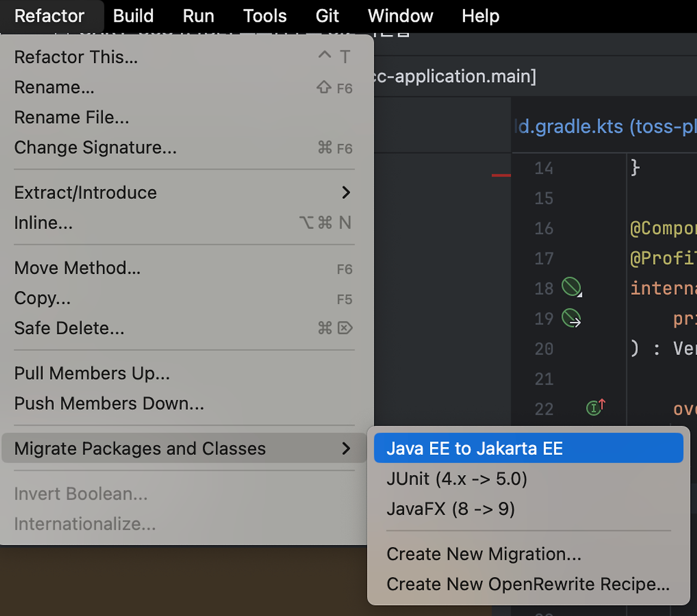Choose Safe Delete... from the menu

pyautogui.click(x=69, y=328)
